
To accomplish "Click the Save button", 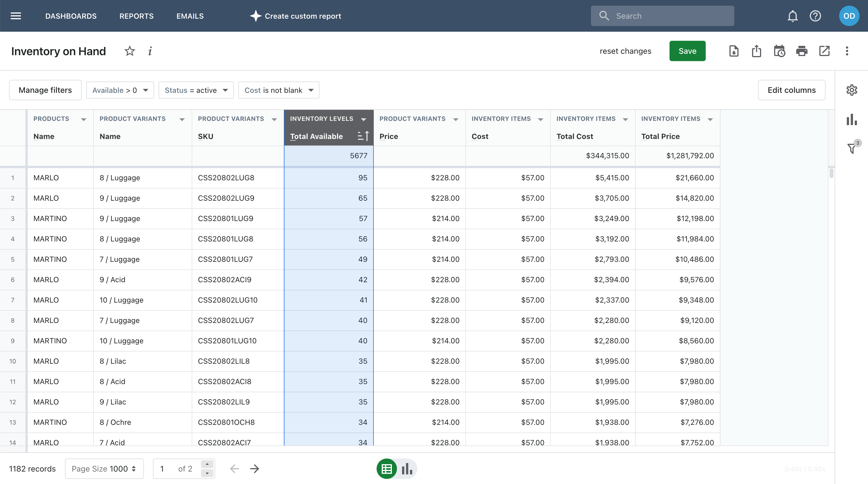I will [687, 51].
